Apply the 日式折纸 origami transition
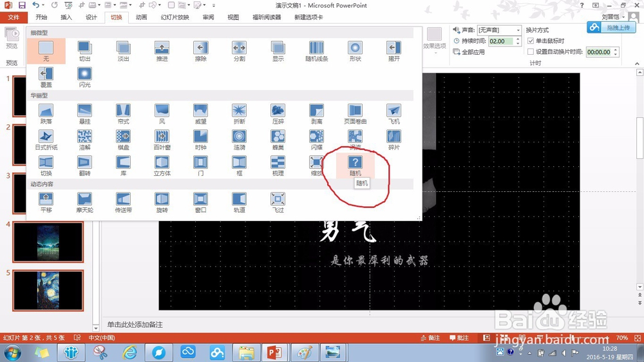 pos(46,140)
